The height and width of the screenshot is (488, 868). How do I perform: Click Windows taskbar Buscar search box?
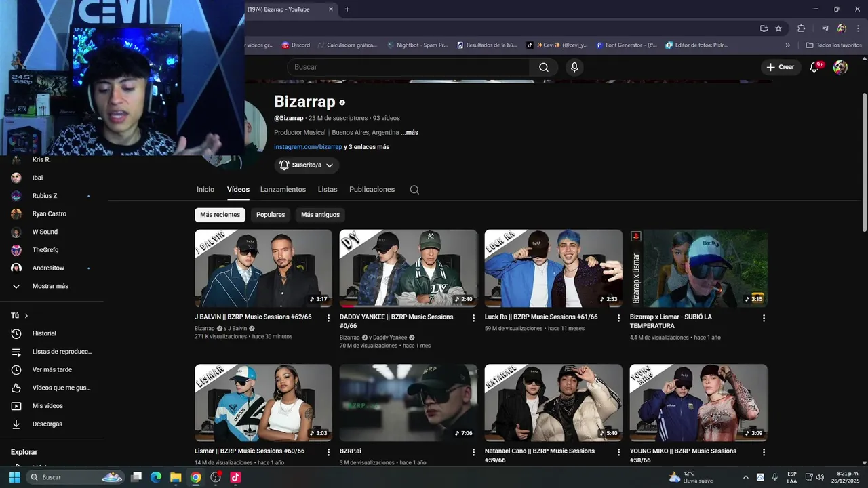pyautogui.click(x=76, y=477)
